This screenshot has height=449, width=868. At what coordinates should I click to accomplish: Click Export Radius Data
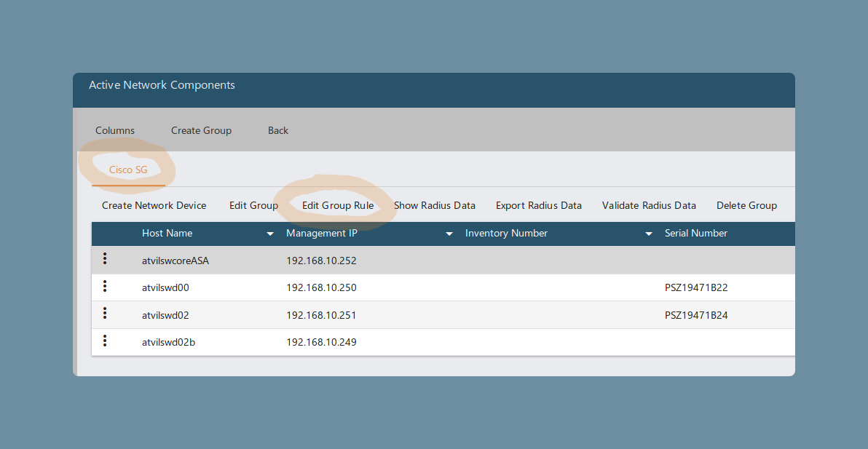tap(539, 205)
